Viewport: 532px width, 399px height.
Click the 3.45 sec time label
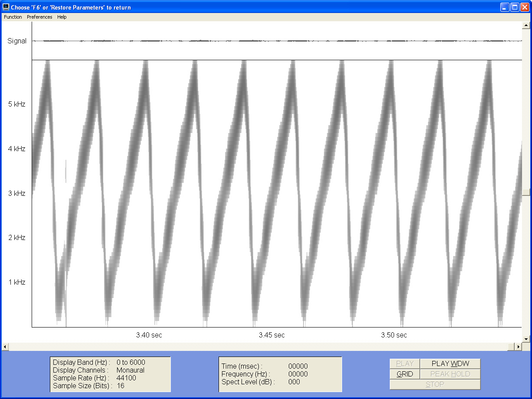point(272,335)
